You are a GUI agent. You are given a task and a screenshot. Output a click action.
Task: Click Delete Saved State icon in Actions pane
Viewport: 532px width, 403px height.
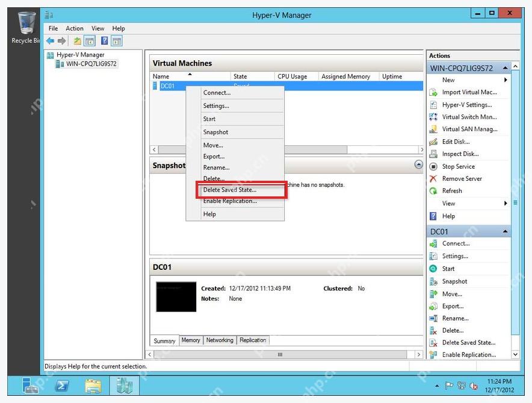point(433,343)
